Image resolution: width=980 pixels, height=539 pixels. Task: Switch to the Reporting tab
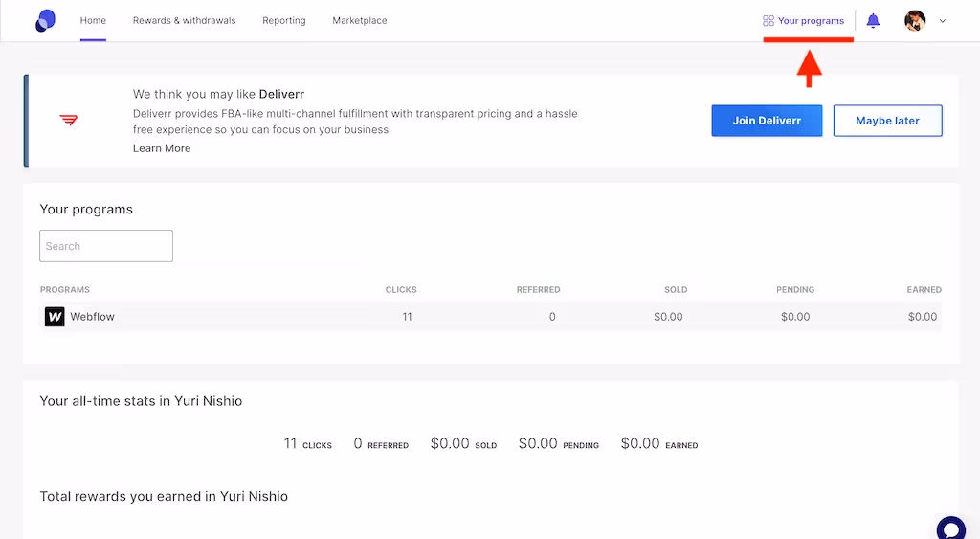283,21
